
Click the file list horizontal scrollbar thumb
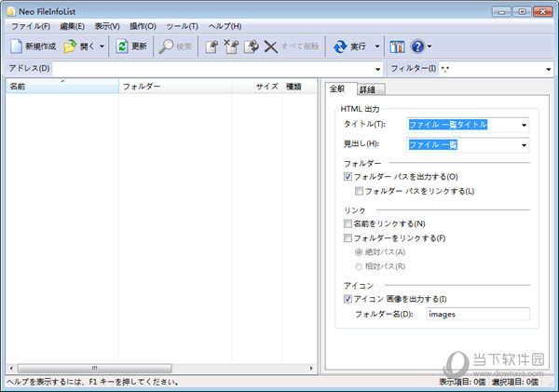[x=95, y=368]
